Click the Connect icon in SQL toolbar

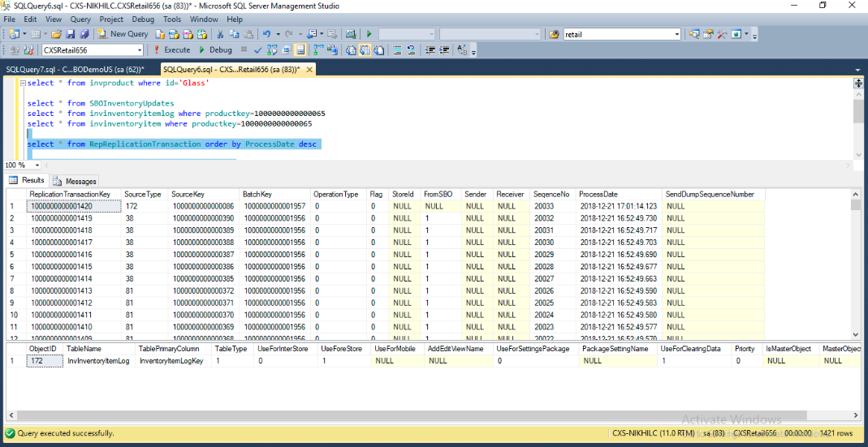15,49
